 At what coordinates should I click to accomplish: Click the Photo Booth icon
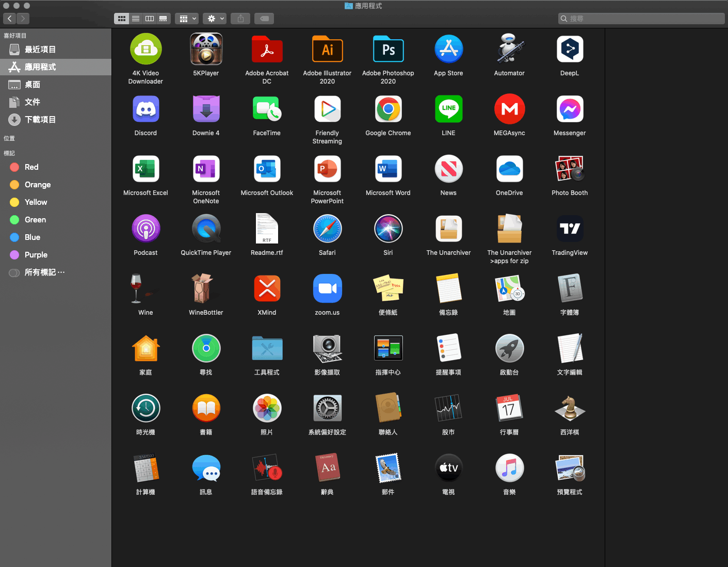coord(570,169)
